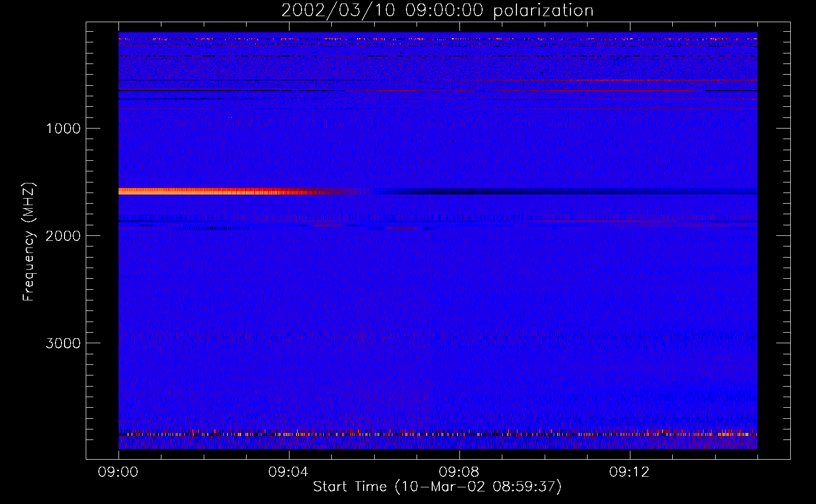Click the "Frequency (MHZ)" axis label
Image resolution: width=816 pixels, height=504 pixels.
[29, 241]
